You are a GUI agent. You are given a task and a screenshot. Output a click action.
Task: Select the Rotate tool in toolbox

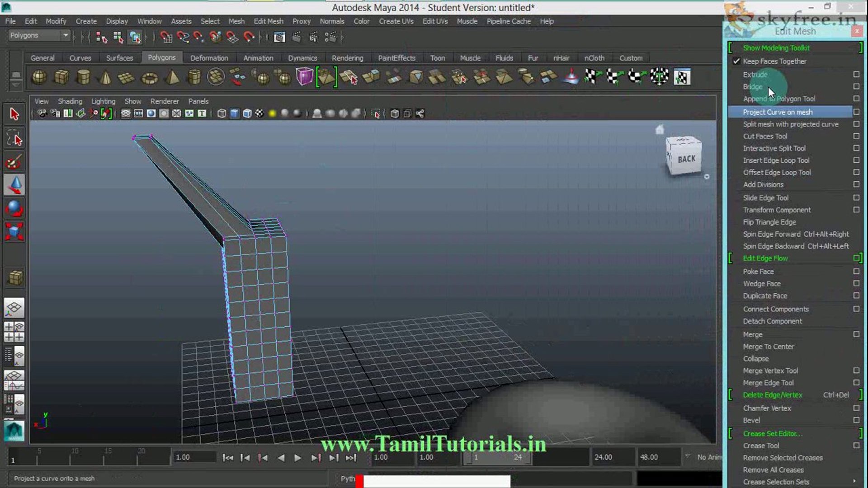coord(14,208)
